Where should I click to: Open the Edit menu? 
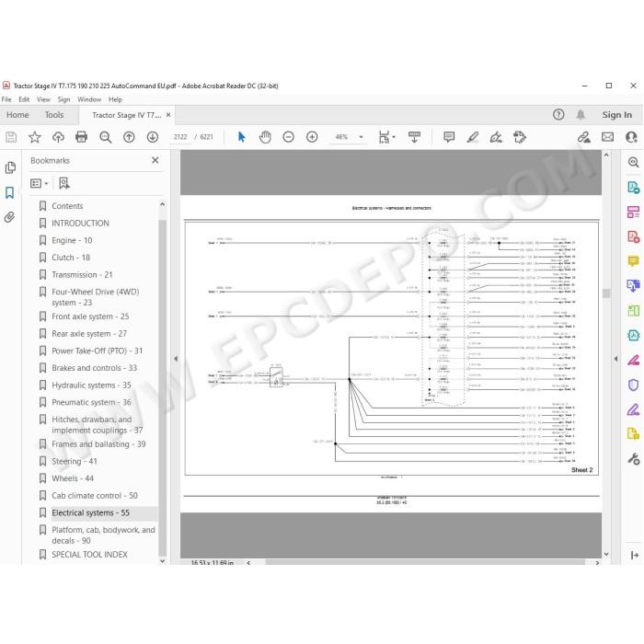24,99
